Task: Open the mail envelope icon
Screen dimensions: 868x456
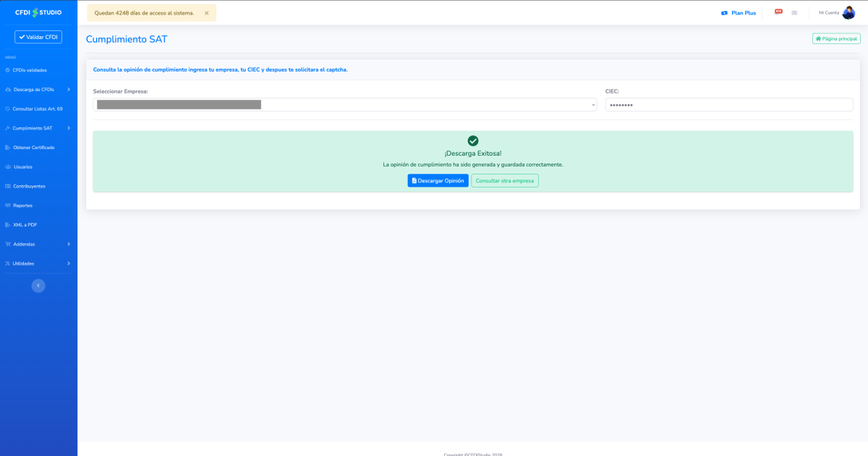Action: coord(794,12)
